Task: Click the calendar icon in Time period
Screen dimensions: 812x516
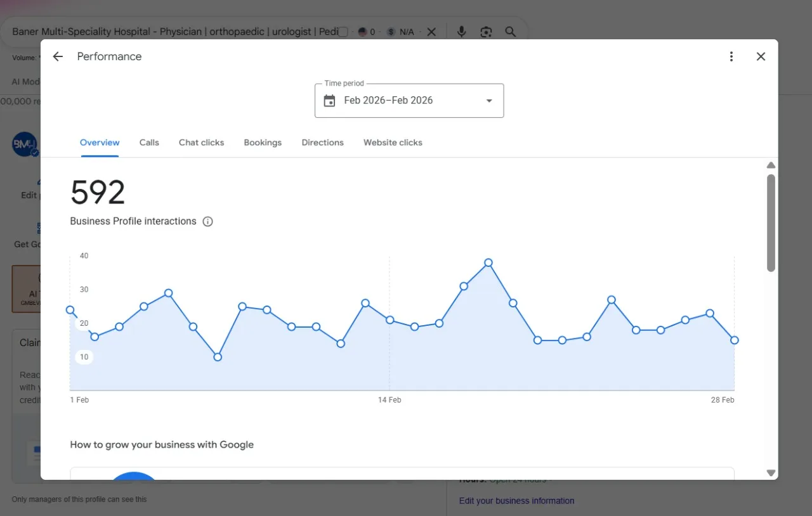Action: click(329, 101)
